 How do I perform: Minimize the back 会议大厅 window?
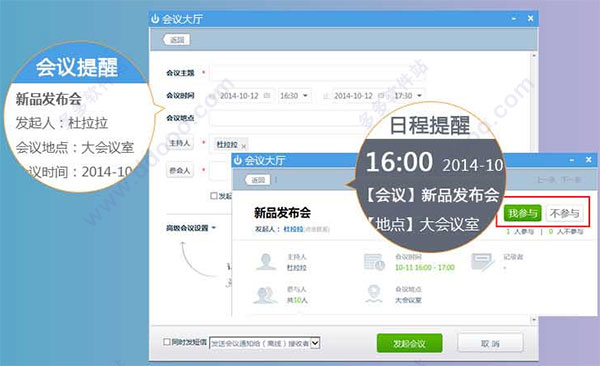514,18
